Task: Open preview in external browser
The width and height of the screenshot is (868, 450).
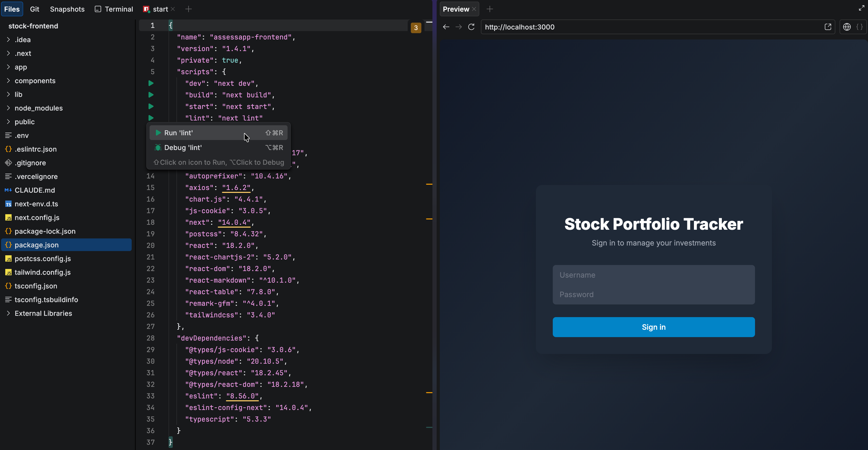Action: click(x=828, y=27)
